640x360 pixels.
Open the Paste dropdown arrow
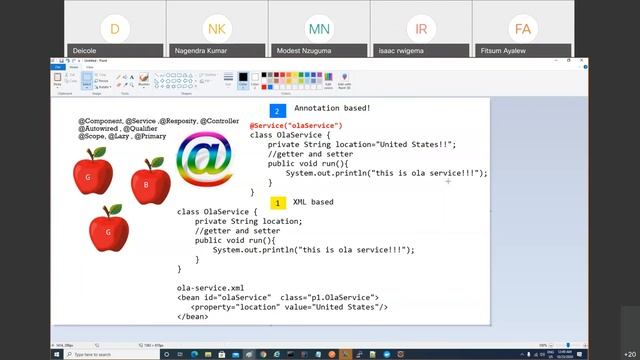tap(58, 87)
